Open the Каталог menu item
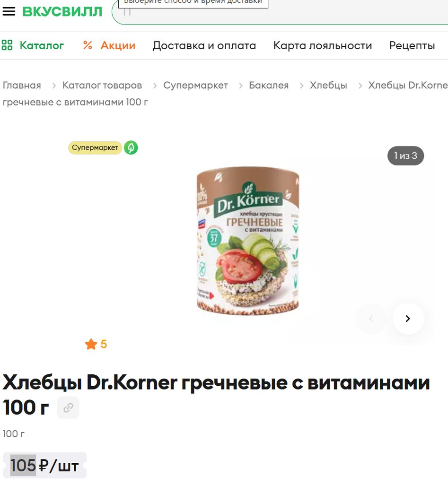 42,45
